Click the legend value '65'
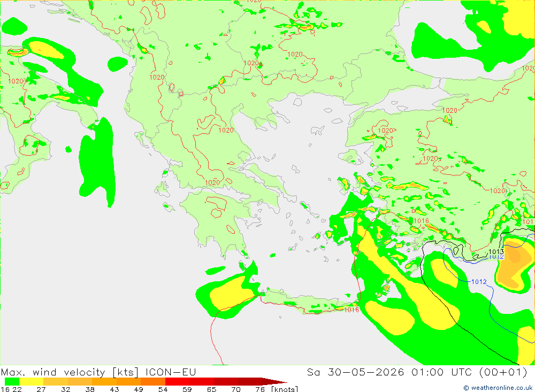 pyautogui.click(x=211, y=389)
